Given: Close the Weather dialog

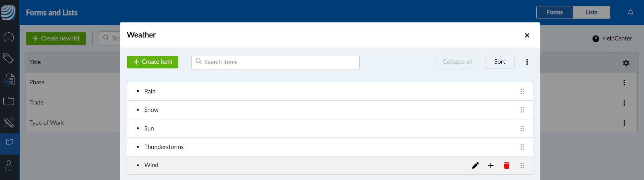Looking at the screenshot, I should 527,35.
